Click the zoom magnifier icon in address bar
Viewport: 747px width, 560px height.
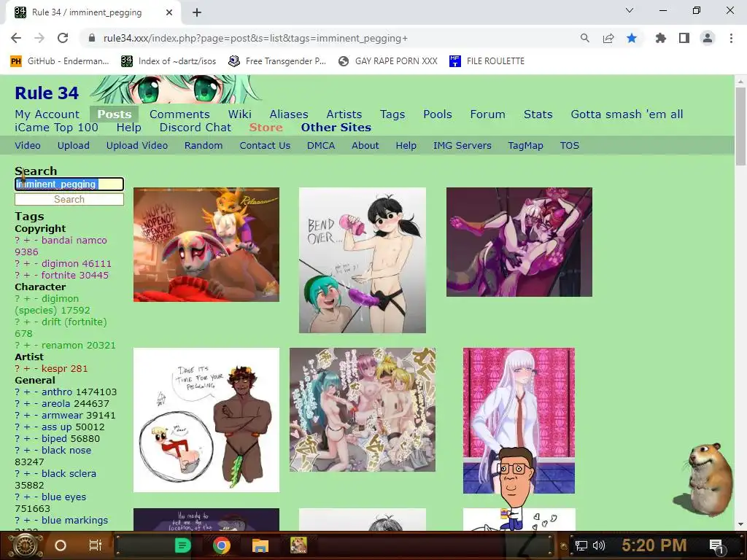[584, 38]
